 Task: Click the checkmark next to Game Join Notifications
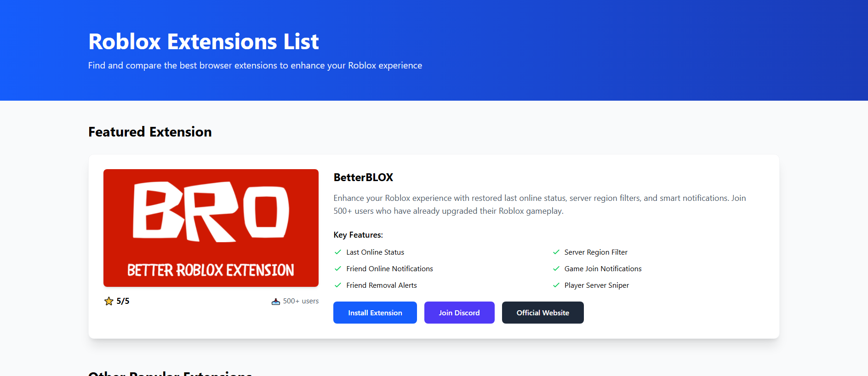click(x=556, y=268)
